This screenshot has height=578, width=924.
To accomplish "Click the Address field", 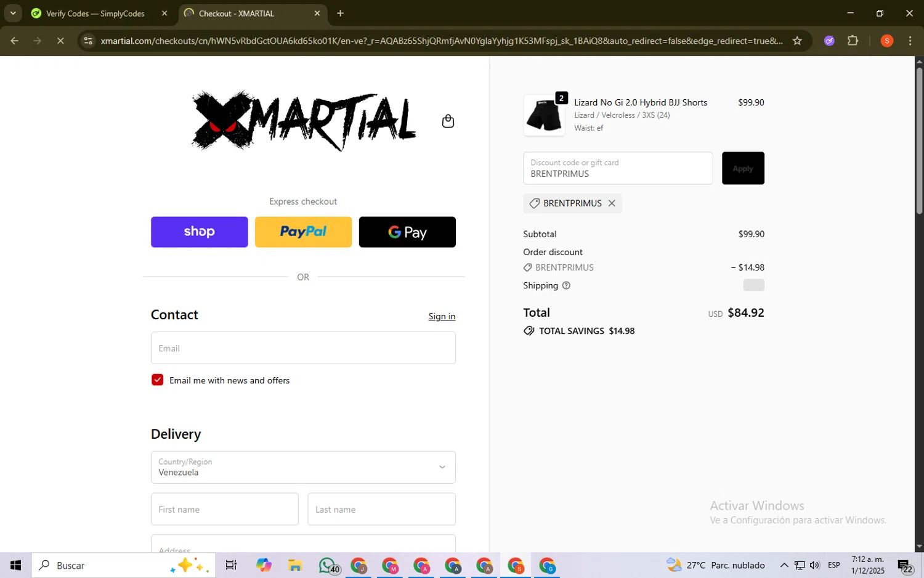I will (303, 544).
